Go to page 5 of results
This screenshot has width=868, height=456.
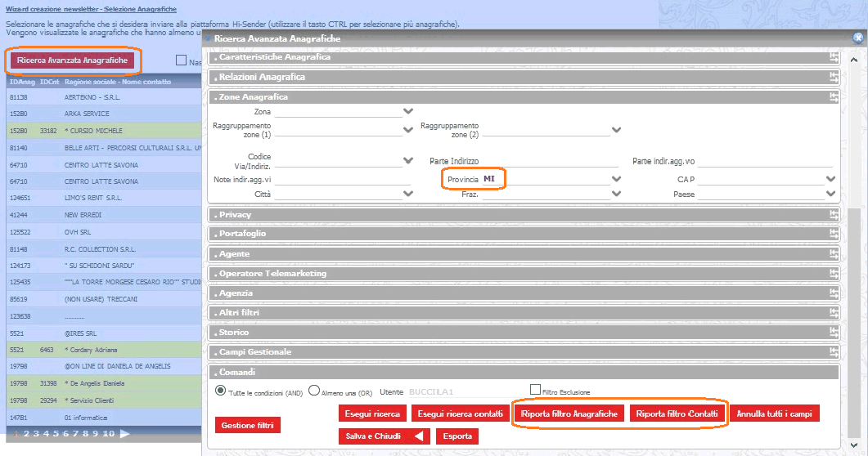point(56,434)
